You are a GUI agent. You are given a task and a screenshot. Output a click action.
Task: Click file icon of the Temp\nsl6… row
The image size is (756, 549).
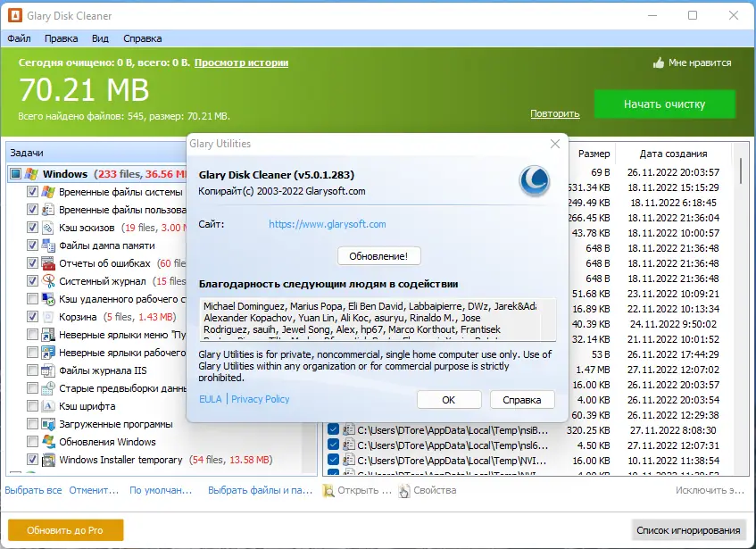coord(348,445)
